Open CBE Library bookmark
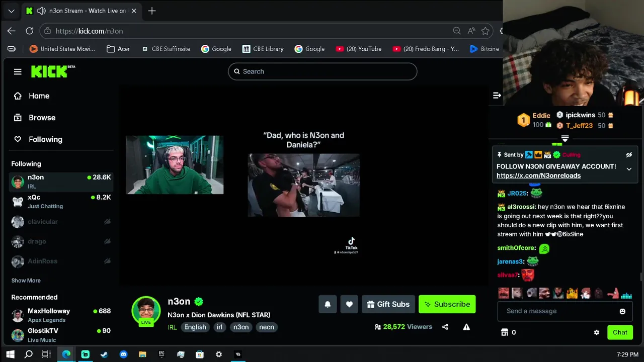 pos(263,49)
